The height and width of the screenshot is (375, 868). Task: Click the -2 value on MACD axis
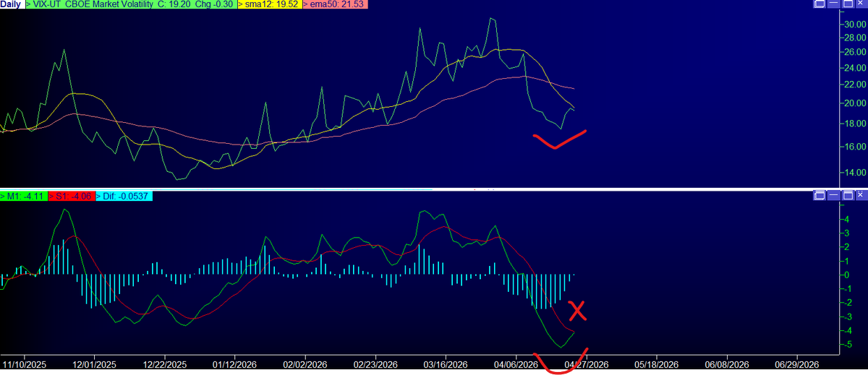point(849,303)
